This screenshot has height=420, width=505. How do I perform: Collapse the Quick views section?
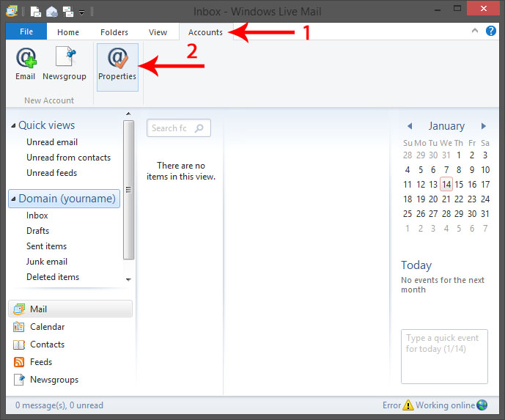point(13,125)
